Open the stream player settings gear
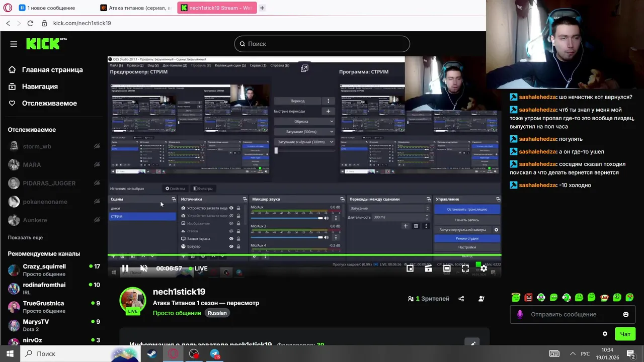Screen dimensions: 644x362 [x=484, y=268]
